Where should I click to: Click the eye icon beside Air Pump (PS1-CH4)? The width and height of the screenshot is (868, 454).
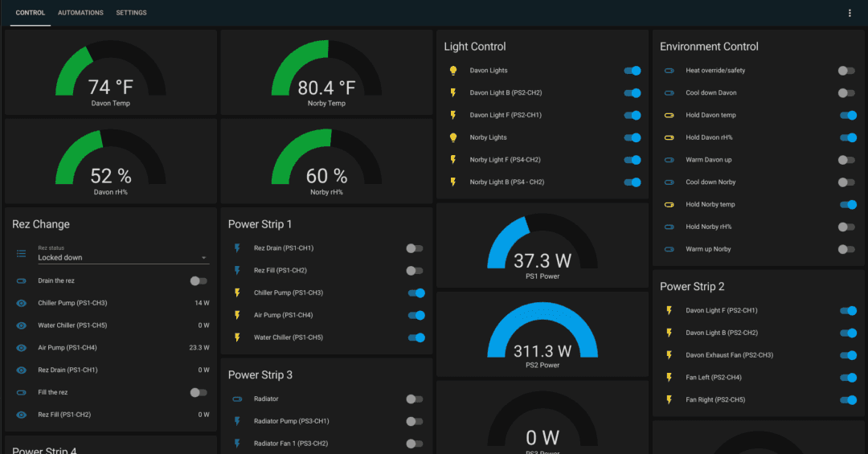click(x=22, y=348)
